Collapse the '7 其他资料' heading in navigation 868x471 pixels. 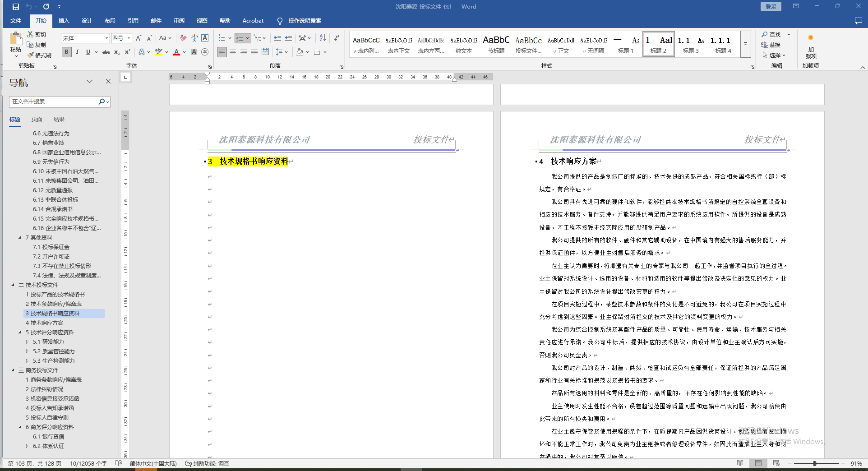[x=20, y=237]
